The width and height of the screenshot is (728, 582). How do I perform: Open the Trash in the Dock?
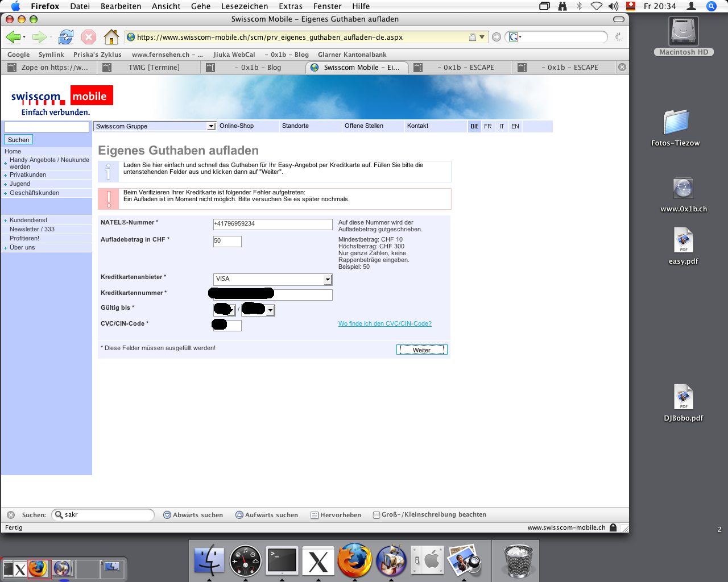coord(518,560)
